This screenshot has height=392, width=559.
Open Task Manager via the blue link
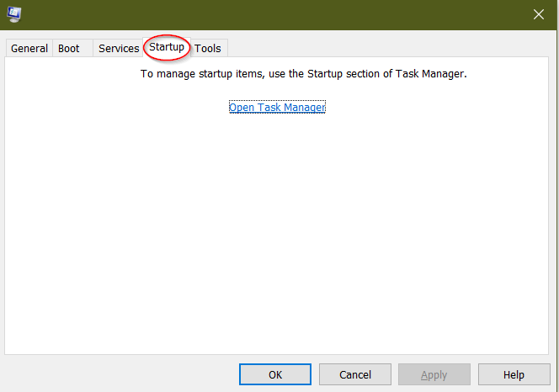[x=277, y=108]
